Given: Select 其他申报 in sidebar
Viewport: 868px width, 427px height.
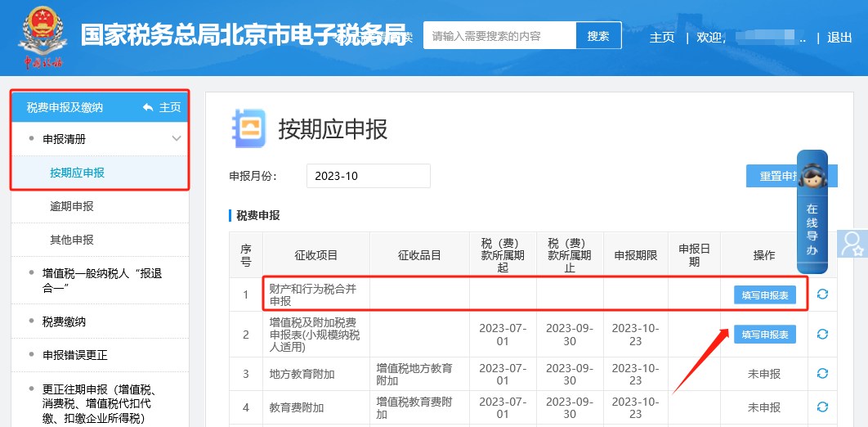Looking at the screenshot, I should [72, 240].
